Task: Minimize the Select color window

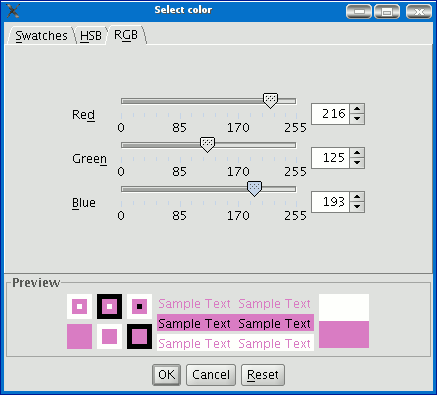Action: (x=359, y=12)
